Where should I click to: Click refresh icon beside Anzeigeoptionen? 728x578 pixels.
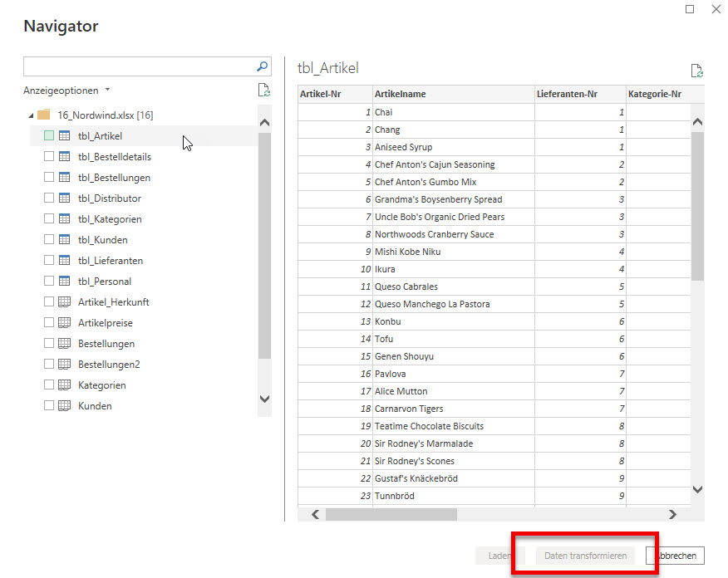[x=263, y=91]
